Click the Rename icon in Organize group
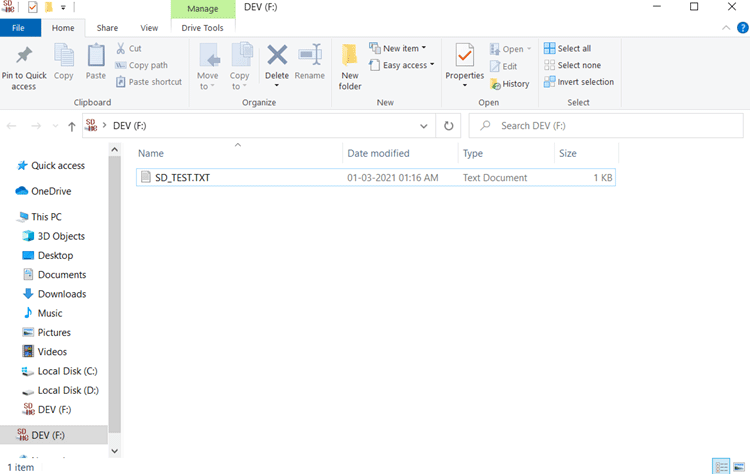Viewport: 750px width, 474px height. [x=310, y=56]
